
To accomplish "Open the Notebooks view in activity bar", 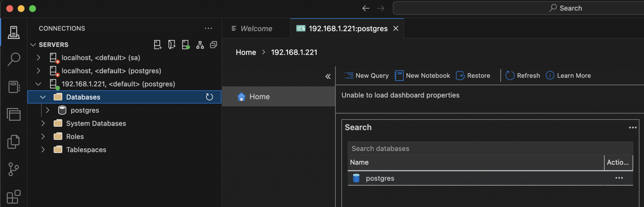I will click(x=14, y=87).
